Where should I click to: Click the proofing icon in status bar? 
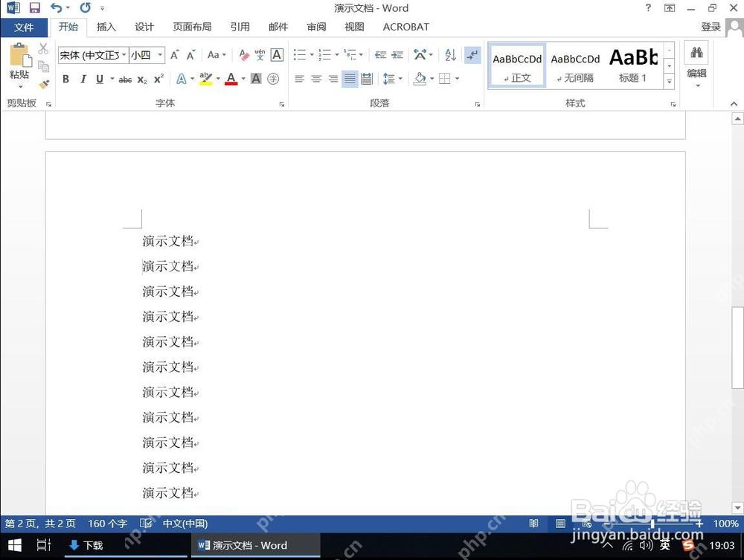(146, 523)
